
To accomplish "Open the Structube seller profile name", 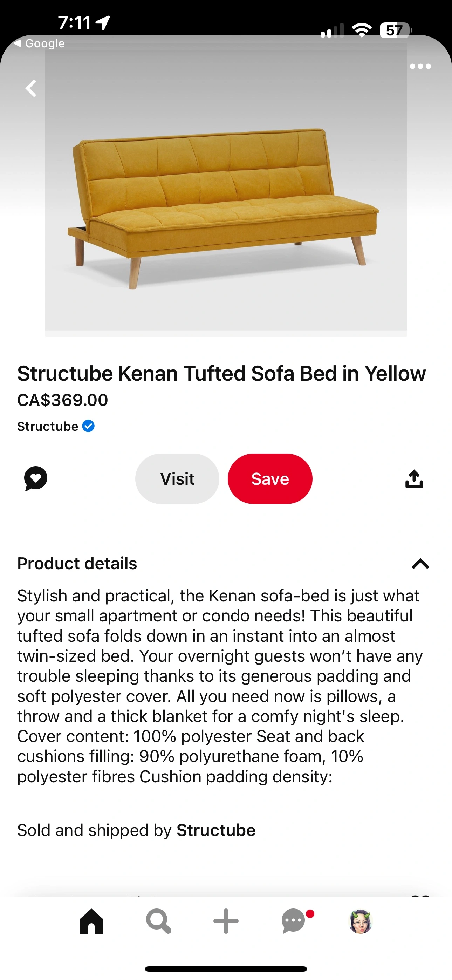I will click(48, 427).
